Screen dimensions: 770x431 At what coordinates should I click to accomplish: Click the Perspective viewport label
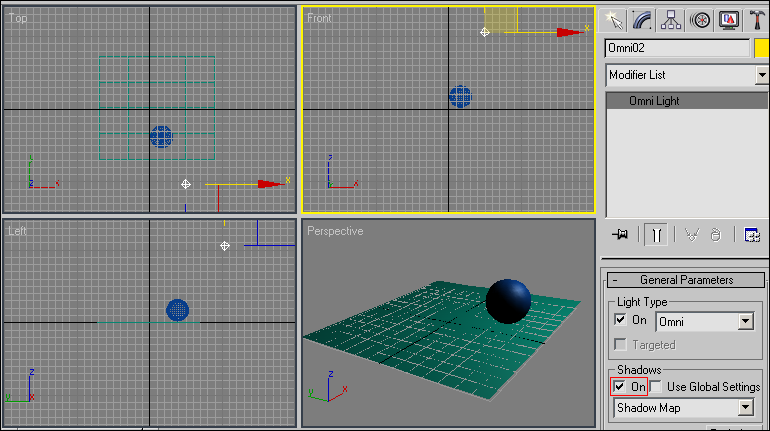[x=335, y=231]
